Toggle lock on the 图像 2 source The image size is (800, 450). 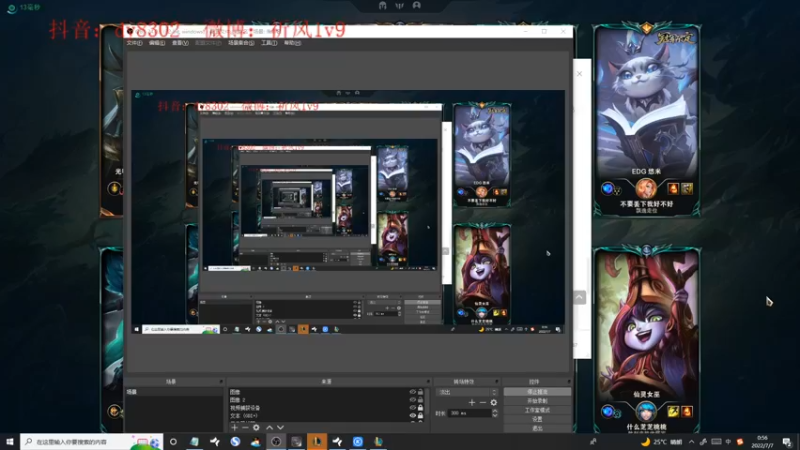tap(420, 399)
